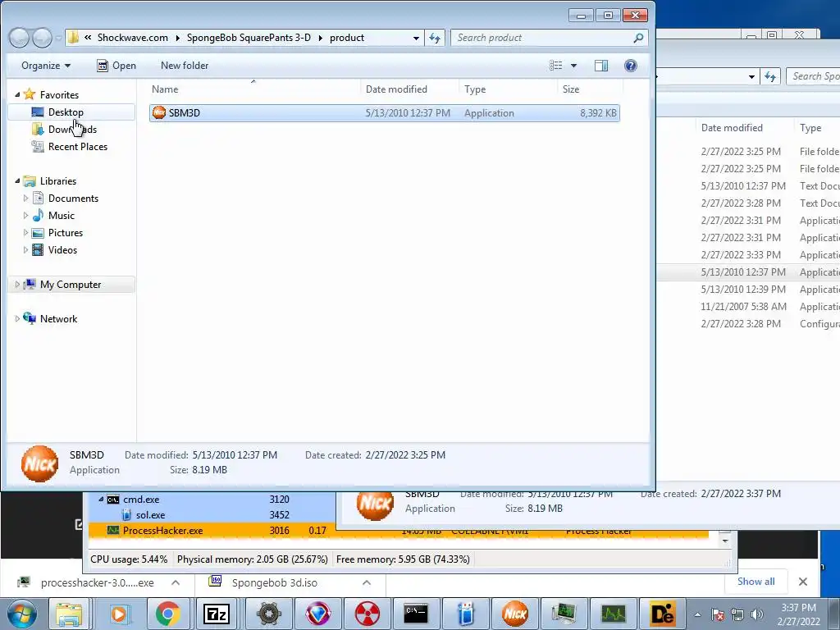Open the volume tray icon

click(x=757, y=614)
